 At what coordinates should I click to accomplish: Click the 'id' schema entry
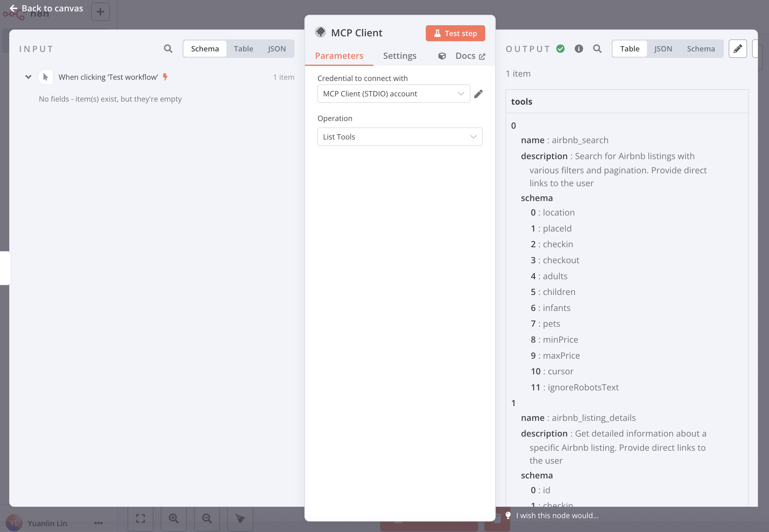(546, 490)
